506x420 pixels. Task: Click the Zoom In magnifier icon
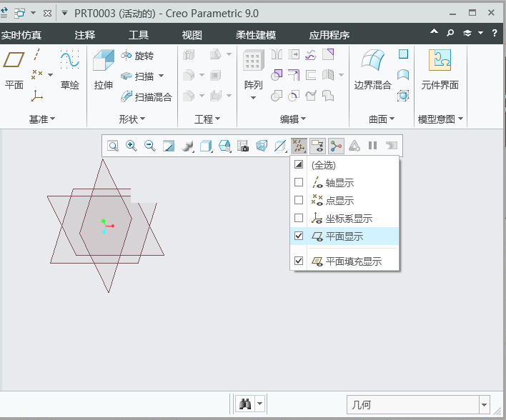132,146
